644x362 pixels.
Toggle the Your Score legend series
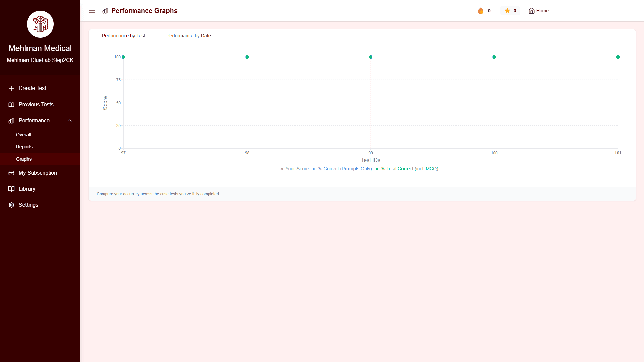(x=294, y=169)
